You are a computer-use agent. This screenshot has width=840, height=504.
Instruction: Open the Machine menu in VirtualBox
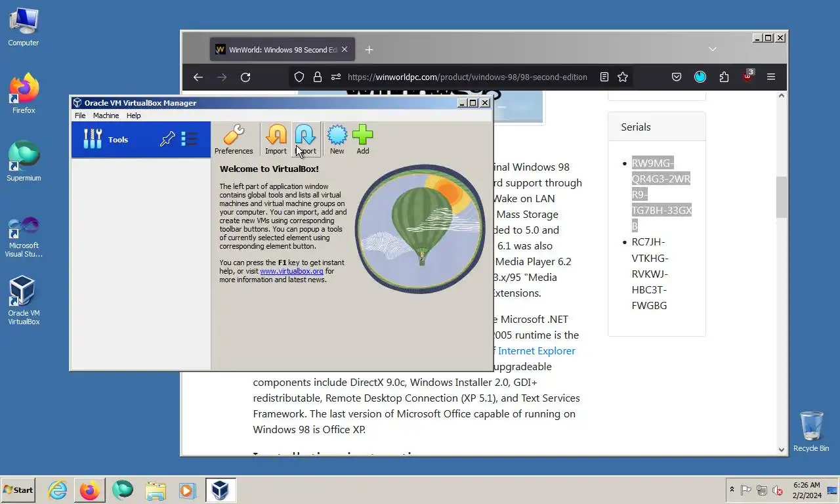[x=106, y=115]
